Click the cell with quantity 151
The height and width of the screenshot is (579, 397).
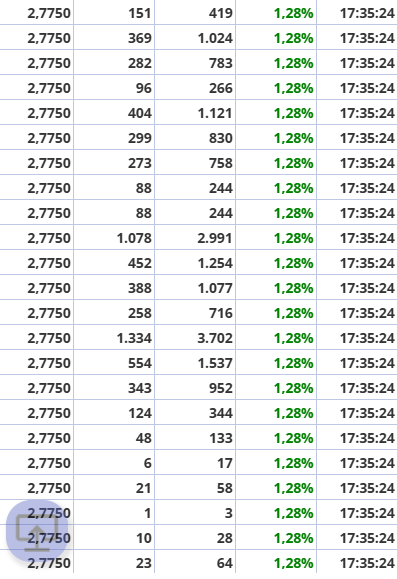pos(114,13)
